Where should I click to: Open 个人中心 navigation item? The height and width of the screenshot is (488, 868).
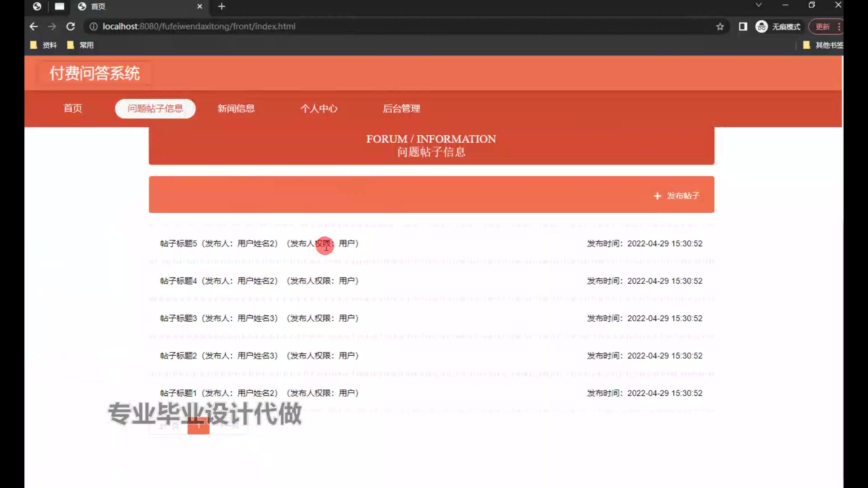[319, 108]
